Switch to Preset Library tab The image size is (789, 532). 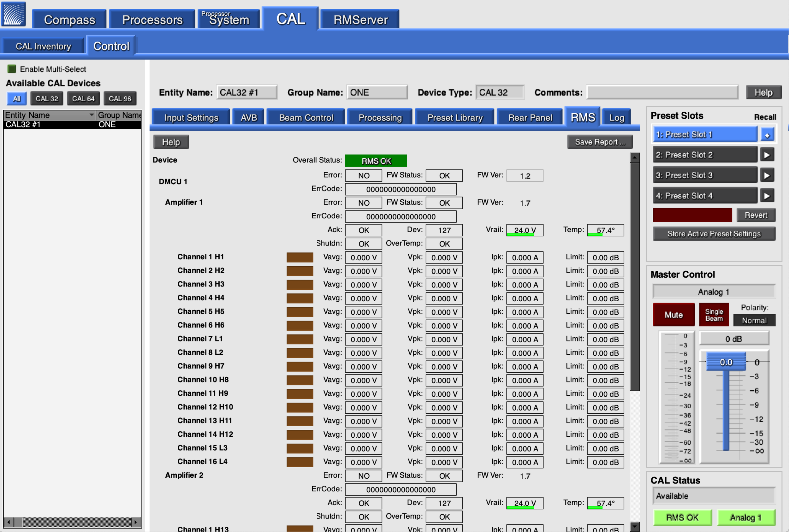(455, 118)
